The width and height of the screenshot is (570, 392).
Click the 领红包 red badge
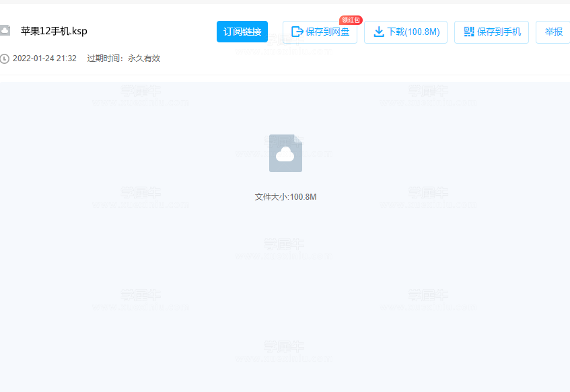click(x=351, y=20)
